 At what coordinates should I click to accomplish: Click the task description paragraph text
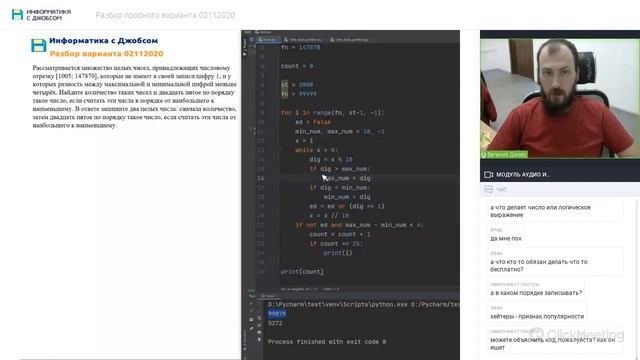point(134,96)
